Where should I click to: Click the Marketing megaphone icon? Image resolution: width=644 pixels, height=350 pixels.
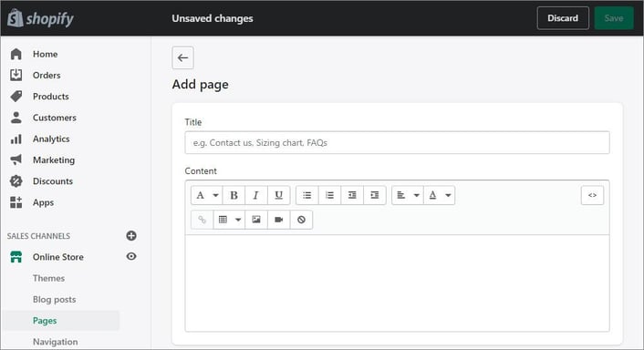(16, 160)
